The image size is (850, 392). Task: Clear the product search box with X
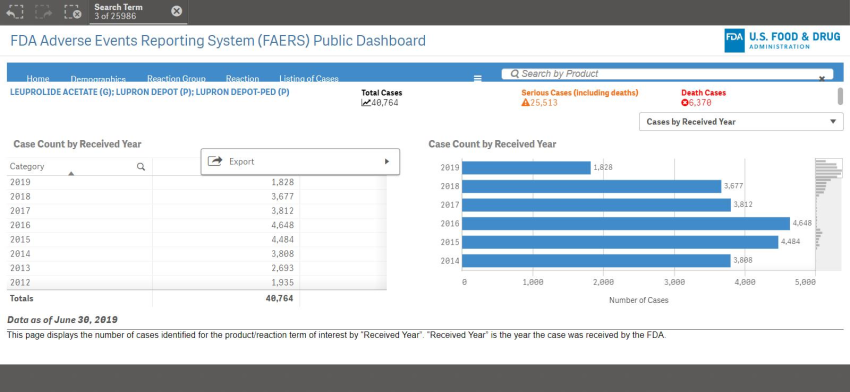click(822, 79)
